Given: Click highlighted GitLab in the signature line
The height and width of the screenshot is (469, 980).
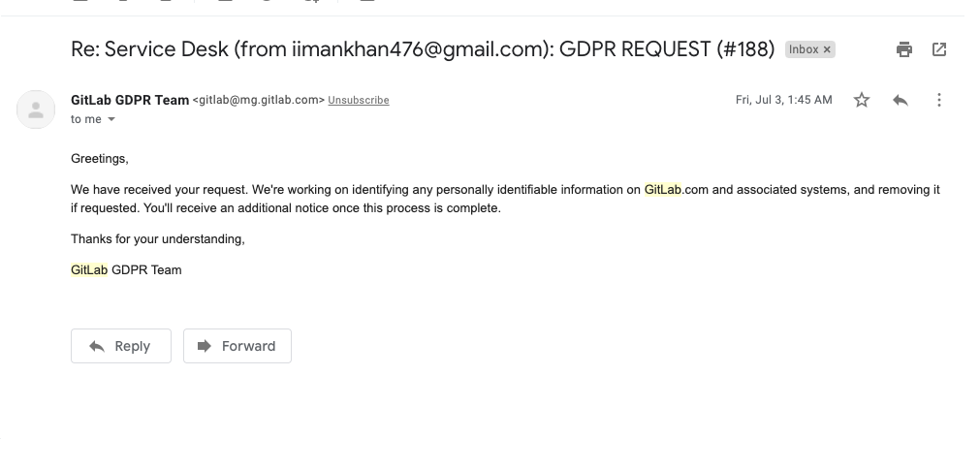Looking at the screenshot, I should coord(89,270).
